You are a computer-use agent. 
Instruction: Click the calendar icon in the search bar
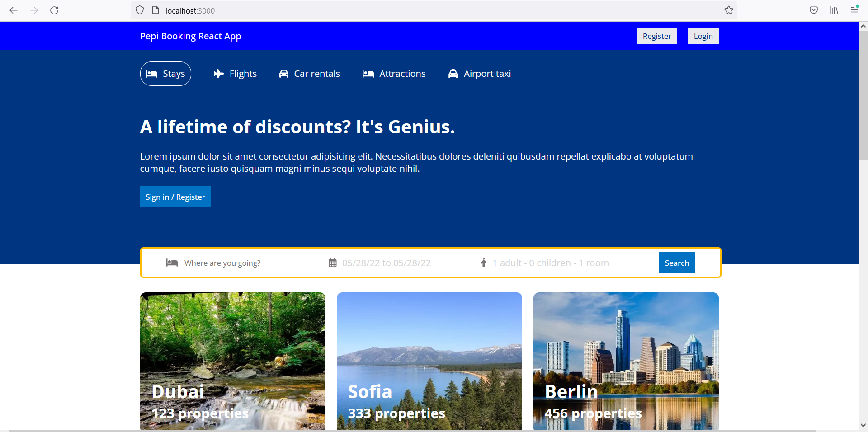click(x=333, y=263)
